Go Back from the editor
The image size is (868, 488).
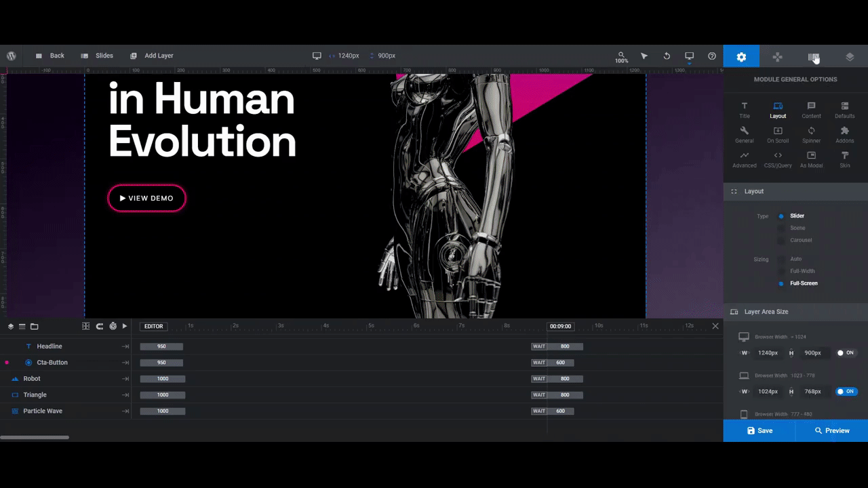tap(50, 56)
